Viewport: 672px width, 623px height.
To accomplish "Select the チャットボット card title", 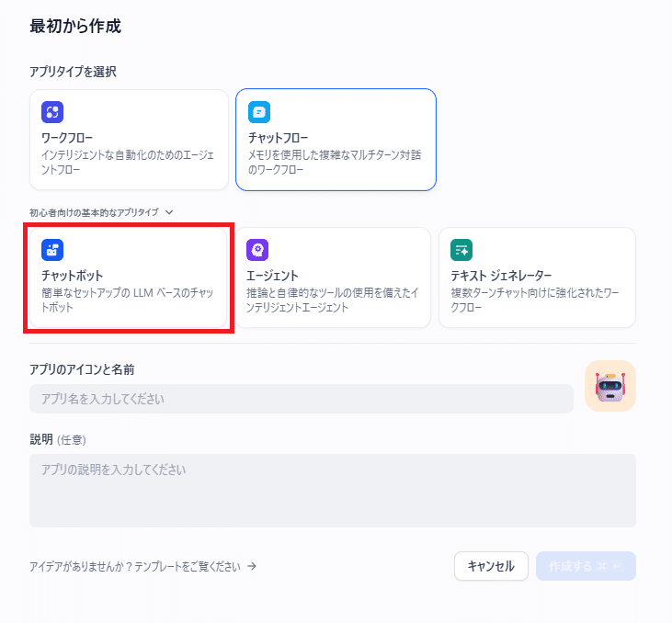I will point(72,276).
